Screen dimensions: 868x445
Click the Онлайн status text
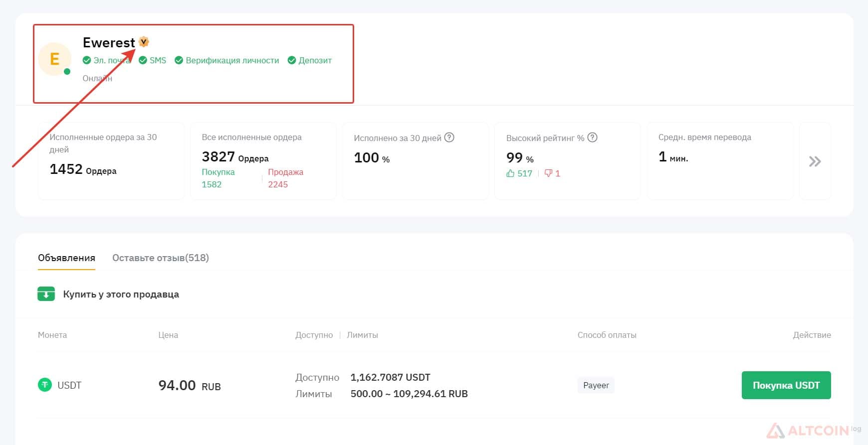click(97, 78)
